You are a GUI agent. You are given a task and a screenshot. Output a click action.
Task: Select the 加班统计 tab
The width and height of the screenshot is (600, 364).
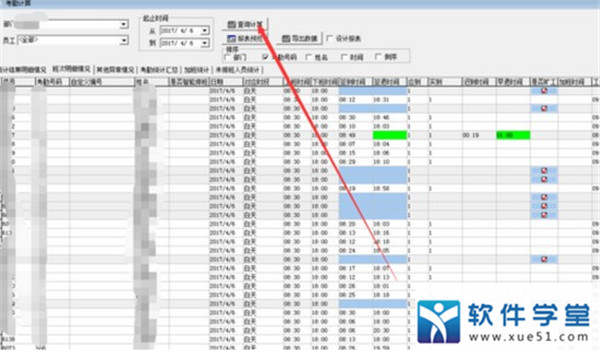point(197,70)
